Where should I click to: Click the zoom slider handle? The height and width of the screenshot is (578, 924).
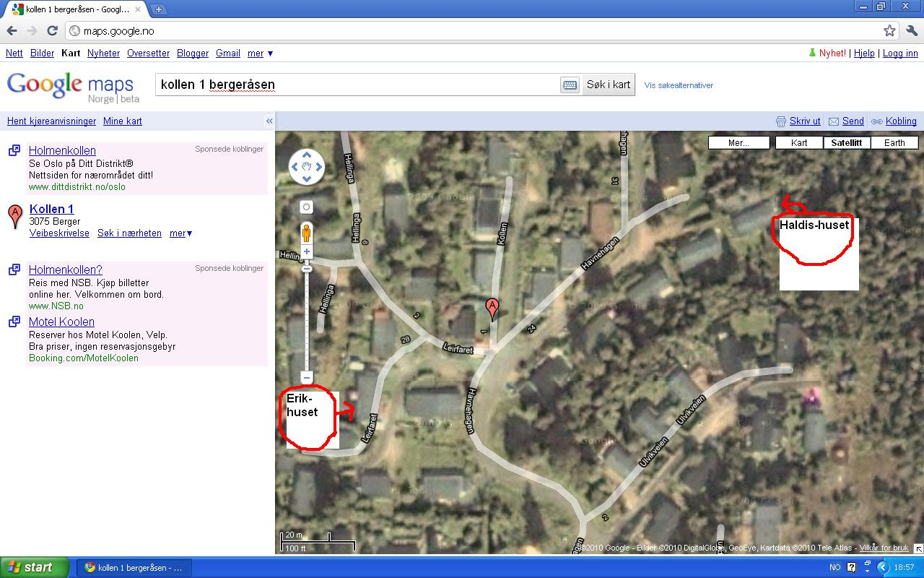click(x=307, y=269)
